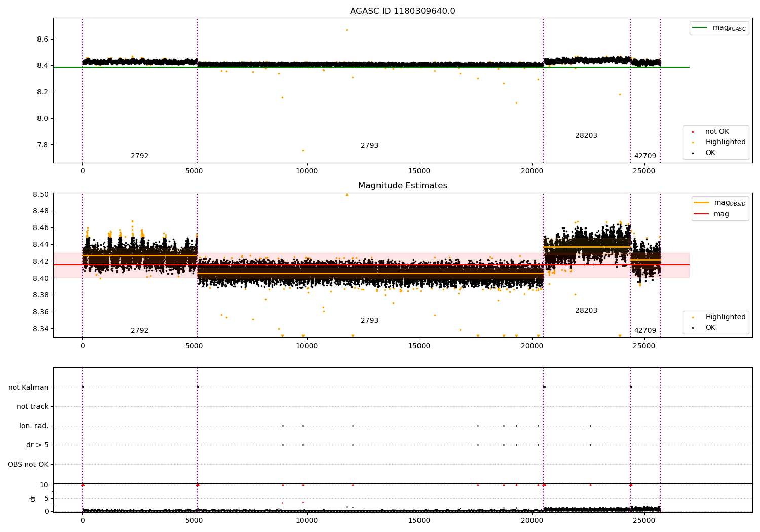Click the 7.8 y-tick in the top plot
Screen dimensions: 760x532
tap(43, 145)
